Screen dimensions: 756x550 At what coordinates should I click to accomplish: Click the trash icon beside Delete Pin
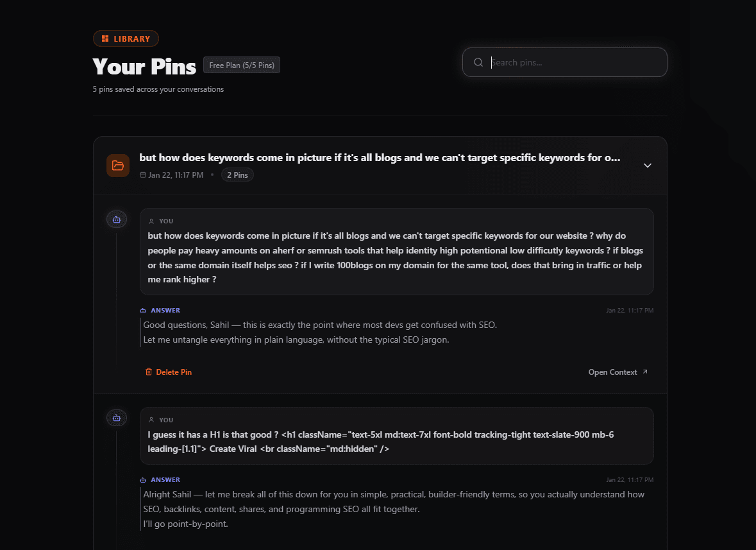coord(149,372)
